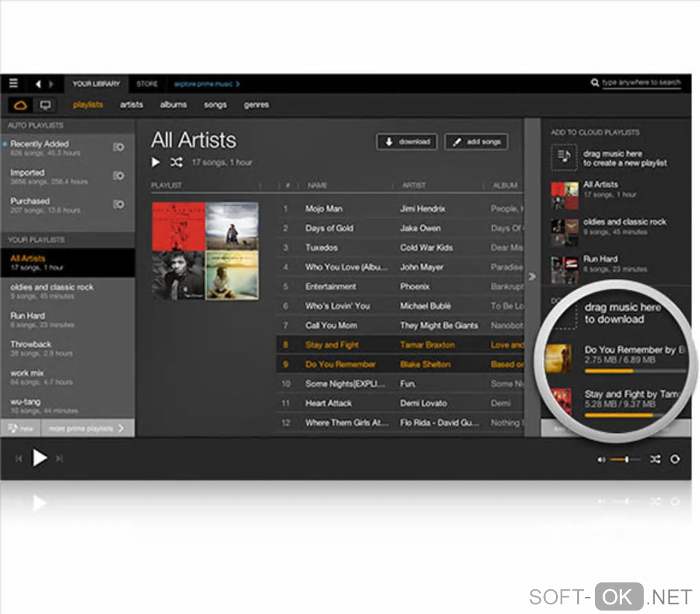Select song Days of Gold
This screenshot has height=614, width=700.
tap(399, 228)
